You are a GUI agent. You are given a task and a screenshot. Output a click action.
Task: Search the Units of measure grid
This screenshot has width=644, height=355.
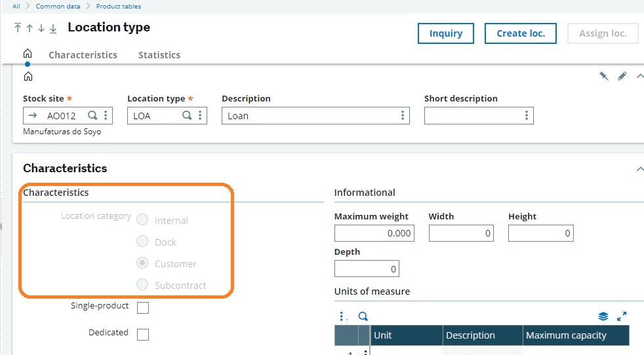pyautogui.click(x=363, y=316)
